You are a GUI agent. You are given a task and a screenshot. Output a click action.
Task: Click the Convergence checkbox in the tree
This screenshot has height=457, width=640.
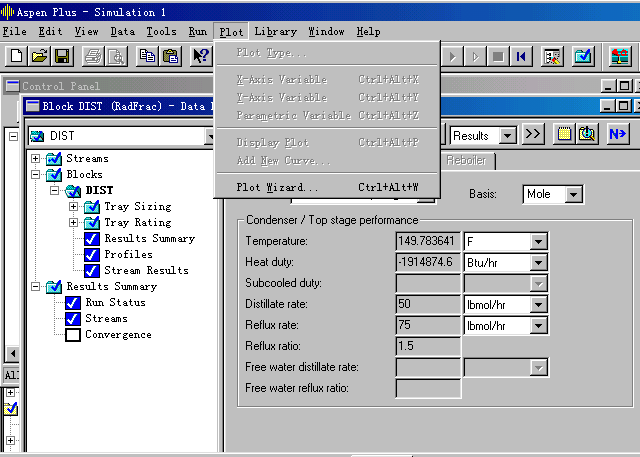72,335
